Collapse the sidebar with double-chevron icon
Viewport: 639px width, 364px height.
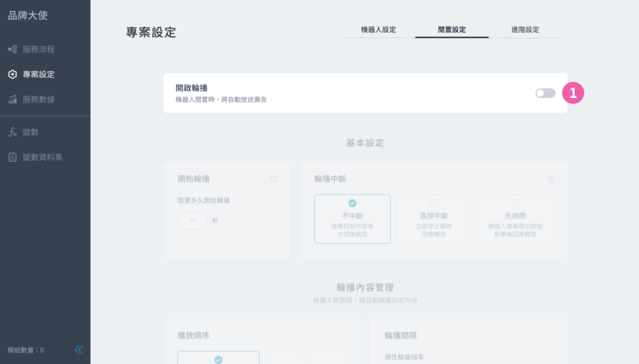(79, 350)
